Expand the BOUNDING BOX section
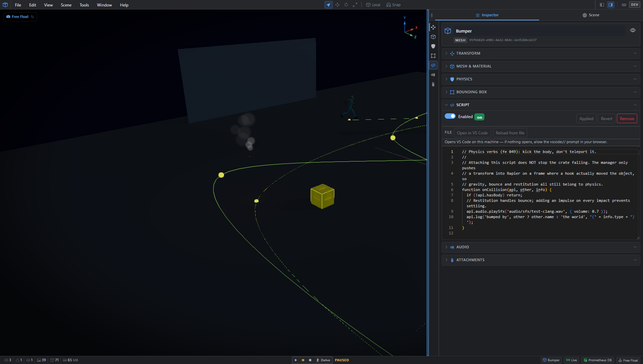 pos(541,92)
